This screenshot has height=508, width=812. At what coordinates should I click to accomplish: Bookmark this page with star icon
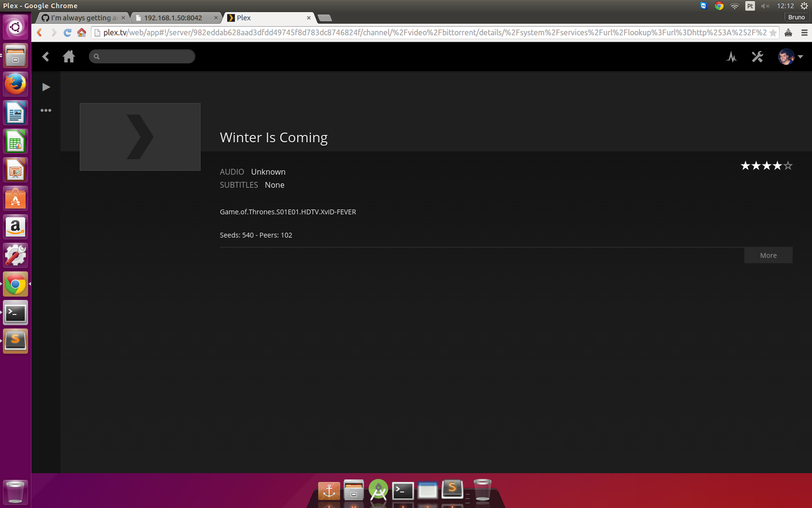(773, 33)
